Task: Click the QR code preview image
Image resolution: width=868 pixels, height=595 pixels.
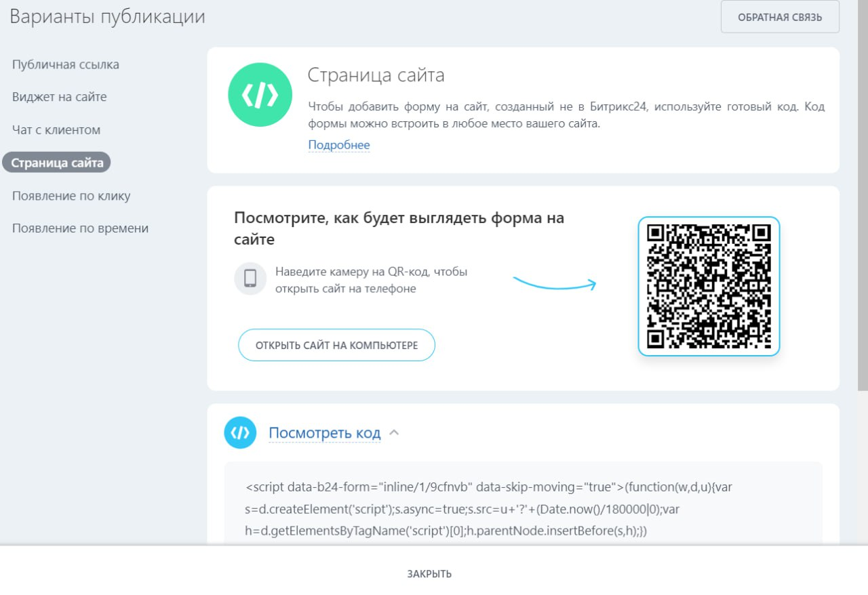Action: (709, 286)
